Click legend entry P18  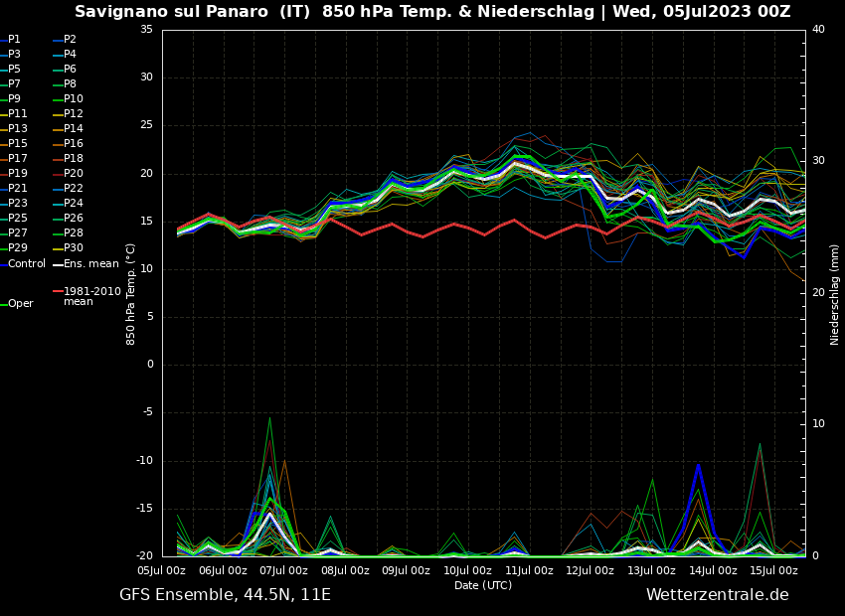tap(74, 158)
